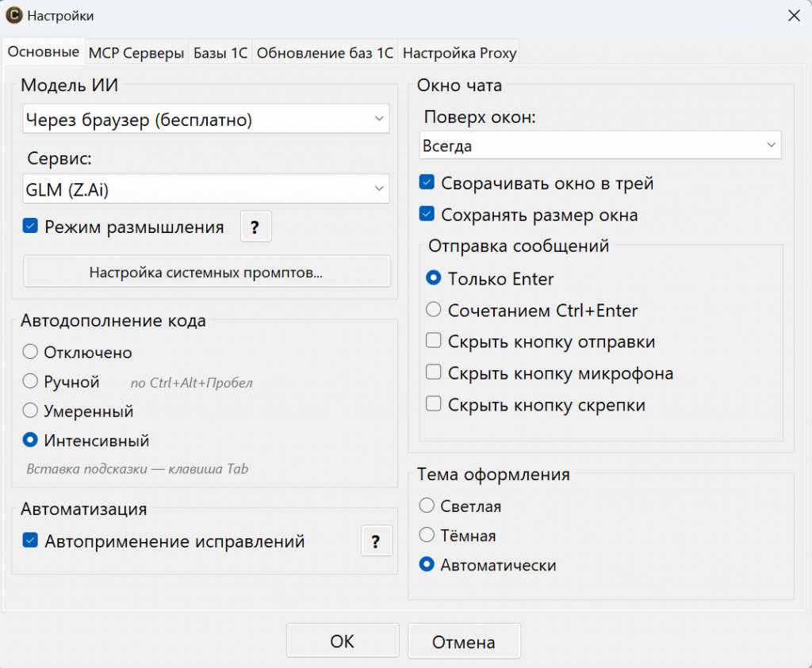Click the Вставка подсказки — клавиша Tab note
This screenshot has height=668, width=812.
coord(137,469)
